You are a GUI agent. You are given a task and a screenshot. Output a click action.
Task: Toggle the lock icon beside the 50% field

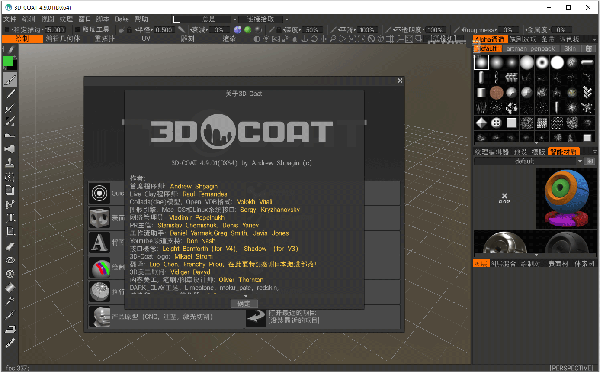(279, 29)
